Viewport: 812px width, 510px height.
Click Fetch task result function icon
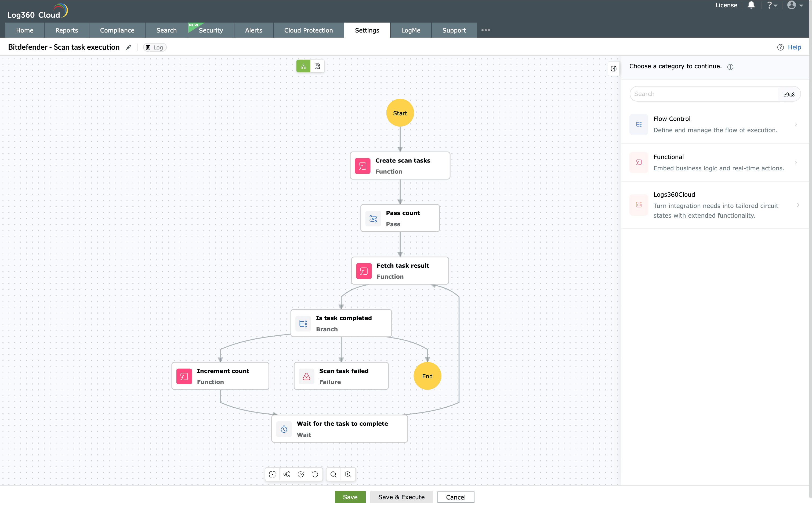tap(364, 271)
